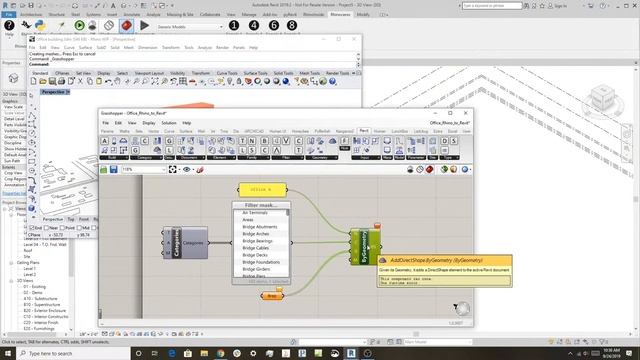The image size is (640, 360).
Task: Click the green selected-only preview icon in Grasshopper
Action: [x=444, y=169]
